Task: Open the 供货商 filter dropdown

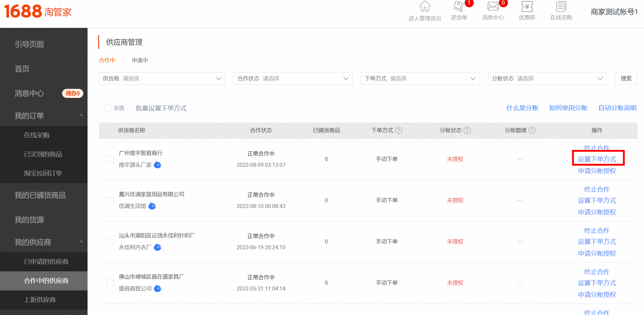Action: pyautogui.click(x=162, y=78)
